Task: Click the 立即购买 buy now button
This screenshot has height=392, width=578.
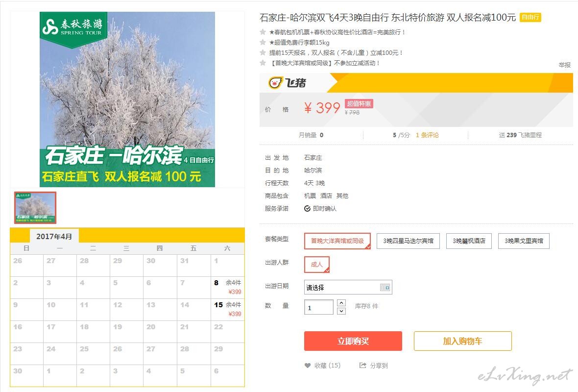Action: (x=353, y=341)
